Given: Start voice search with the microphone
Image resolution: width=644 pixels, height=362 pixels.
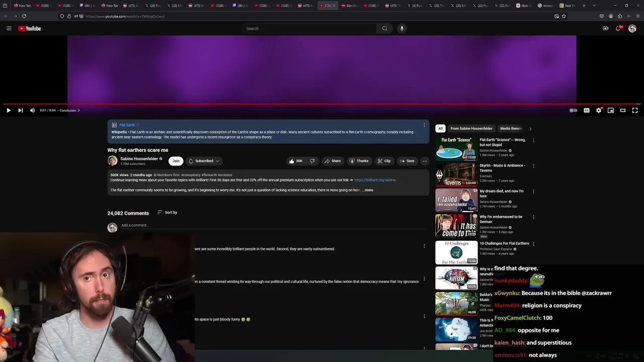Looking at the screenshot, I should tap(401, 29).
